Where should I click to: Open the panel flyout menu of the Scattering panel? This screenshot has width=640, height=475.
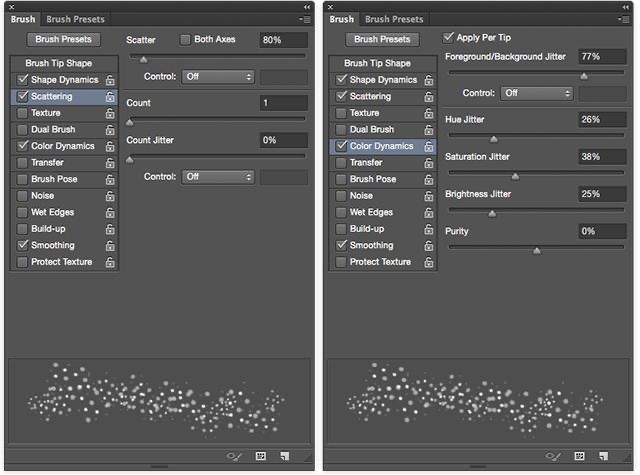(x=304, y=19)
